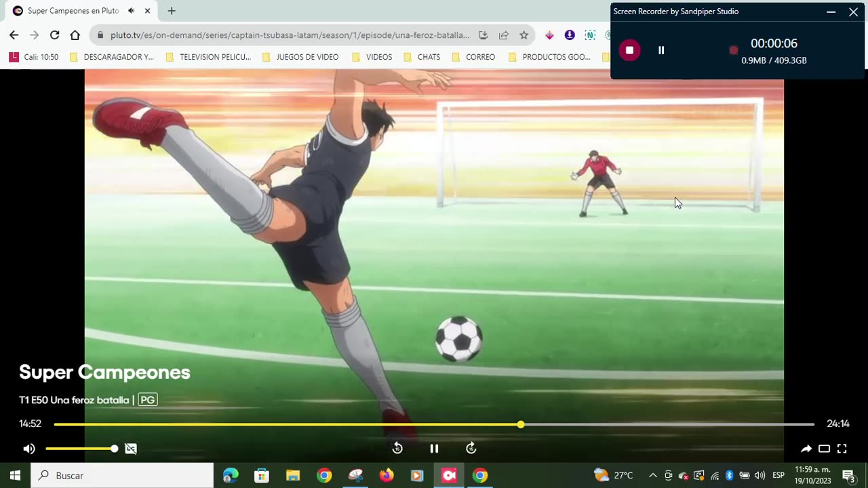
Task: Open the Cali: 10:50 bookmark
Action: click(x=34, y=57)
